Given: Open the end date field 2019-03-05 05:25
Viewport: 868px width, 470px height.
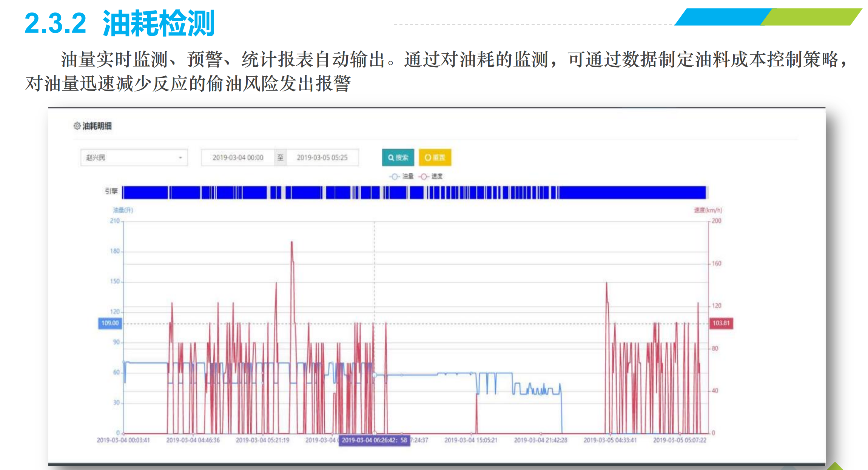Looking at the screenshot, I should [x=322, y=157].
